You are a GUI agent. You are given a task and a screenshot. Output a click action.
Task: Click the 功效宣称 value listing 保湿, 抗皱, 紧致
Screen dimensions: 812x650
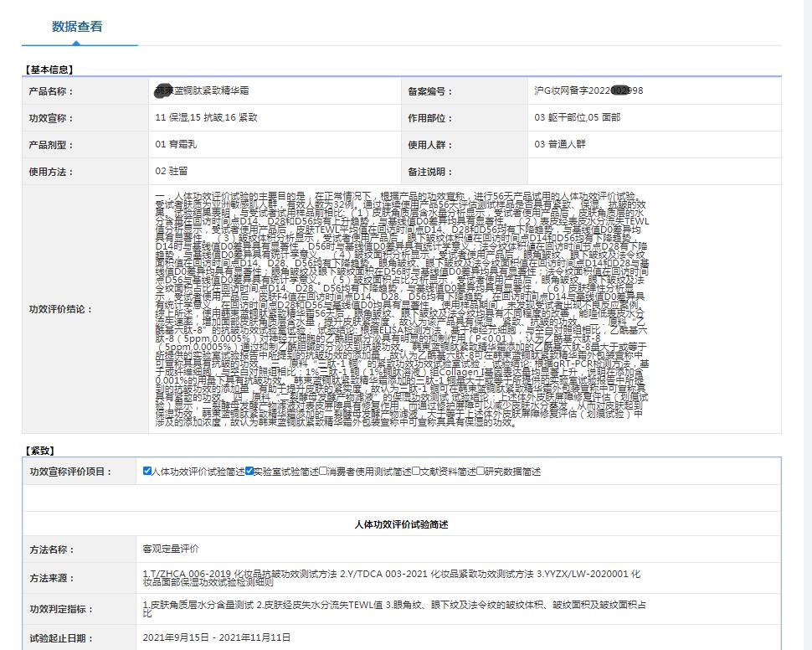pyautogui.click(x=206, y=118)
